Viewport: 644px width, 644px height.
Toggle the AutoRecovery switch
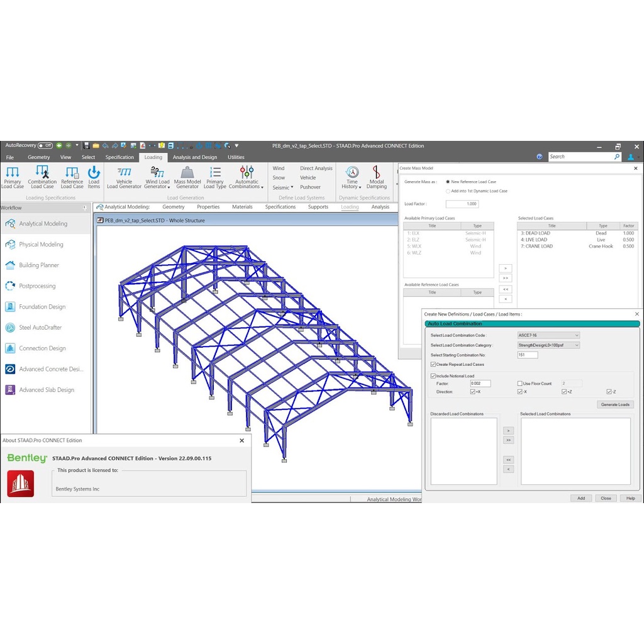pyautogui.click(x=45, y=145)
